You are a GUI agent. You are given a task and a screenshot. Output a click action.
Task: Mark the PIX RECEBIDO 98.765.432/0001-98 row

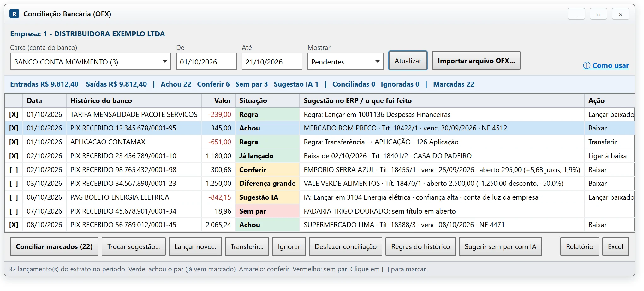(x=14, y=170)
